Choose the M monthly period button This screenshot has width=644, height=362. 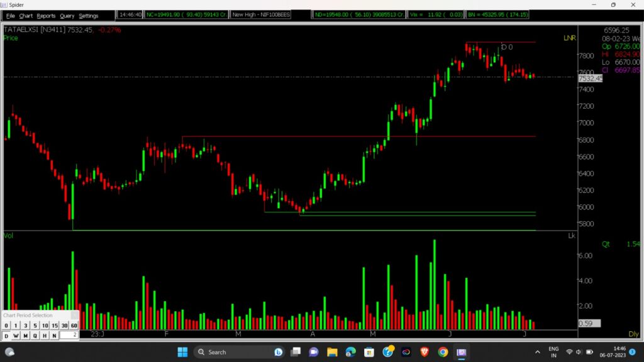[26, 336]
